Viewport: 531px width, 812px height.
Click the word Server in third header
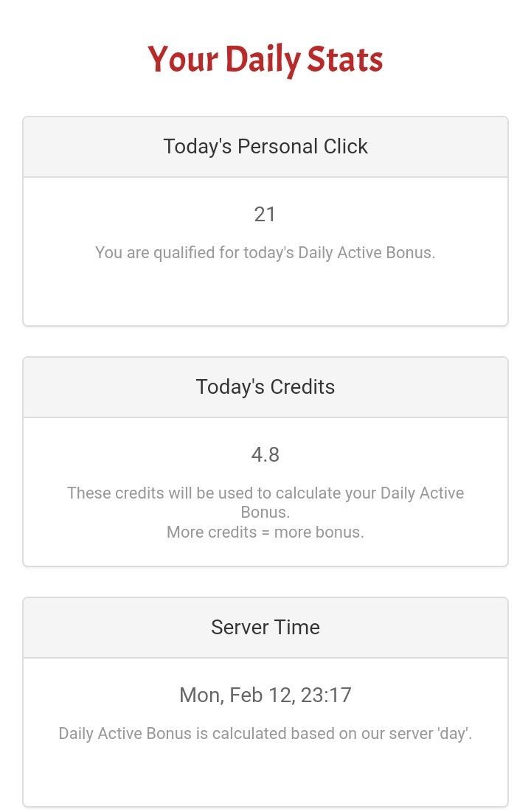pos(240,628)
